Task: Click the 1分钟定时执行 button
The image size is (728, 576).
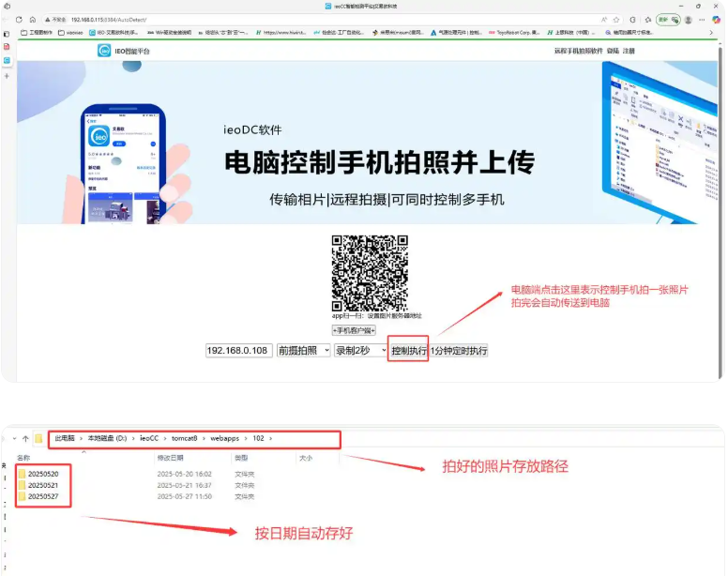Action: (x=459, y=351)
